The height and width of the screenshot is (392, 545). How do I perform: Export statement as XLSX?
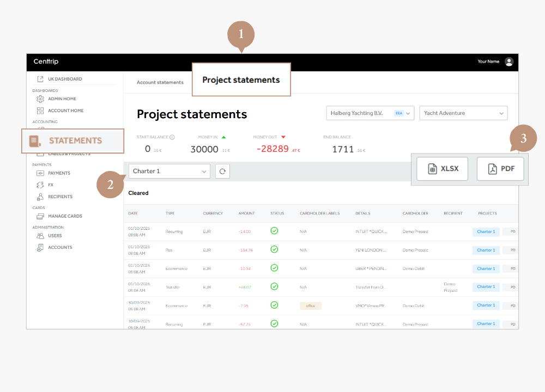coord(442,169)
